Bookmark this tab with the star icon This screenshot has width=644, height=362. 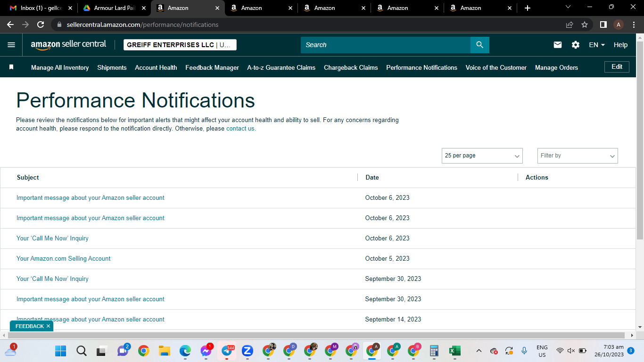coord(585,25)
